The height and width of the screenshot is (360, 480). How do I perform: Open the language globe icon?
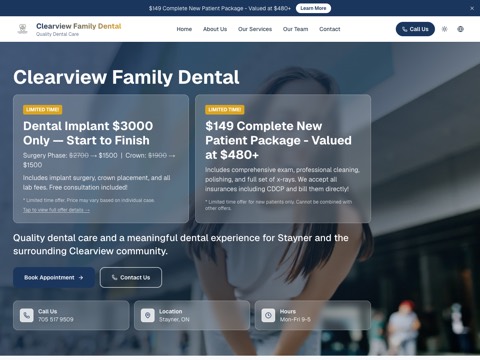461,29
